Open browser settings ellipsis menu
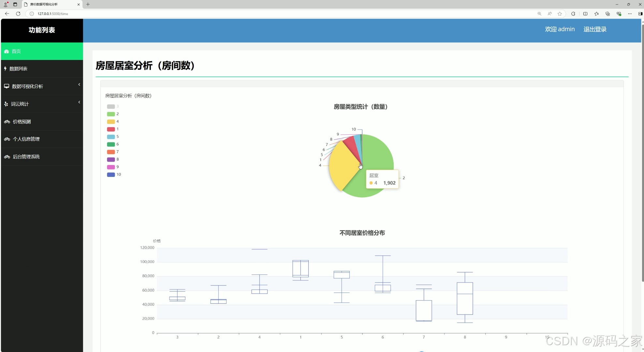The height and width of the screenshot is (352, 644). point(630,14)
